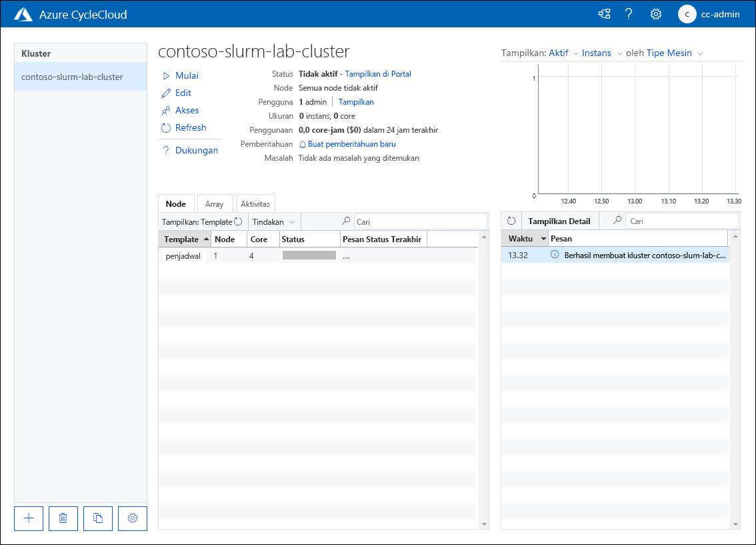Viewport: 756px width, 545px height.
Task: Toggle Tampilkan Detail for event messages
Action: (x=560, y=220)
